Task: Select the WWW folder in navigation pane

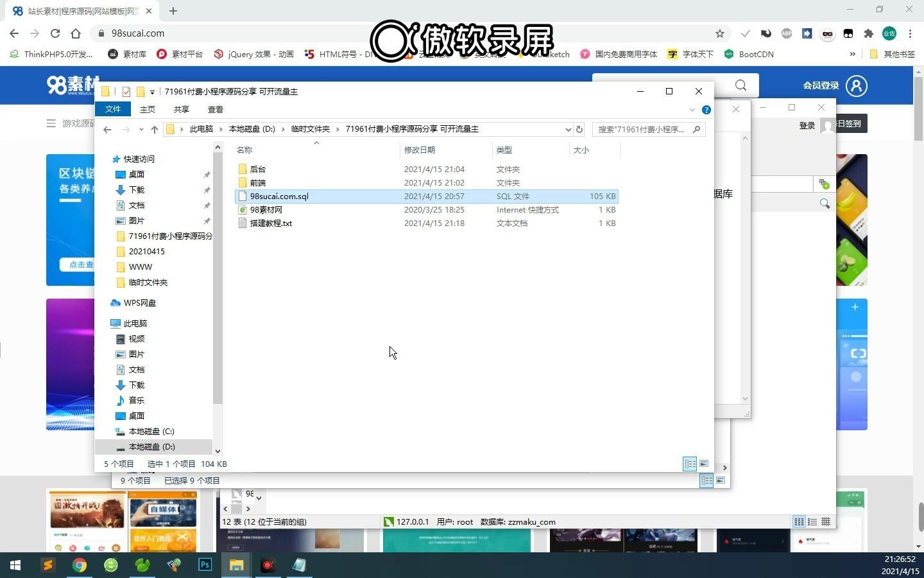Action: (x=141, y=267)
